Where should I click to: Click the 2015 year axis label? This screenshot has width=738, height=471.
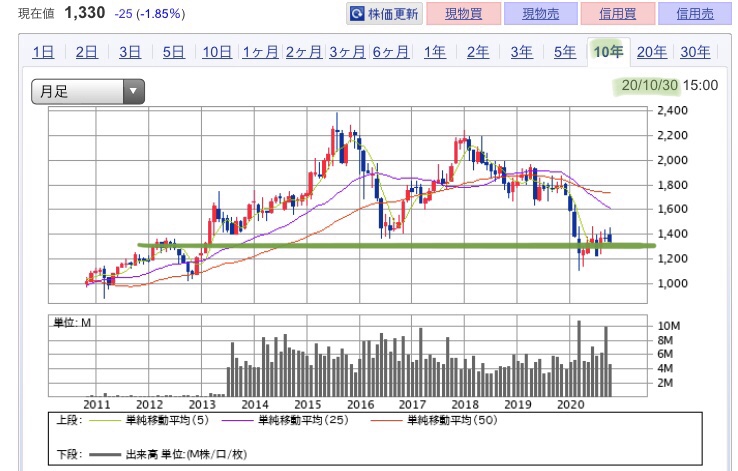click(x=307, y=405)
